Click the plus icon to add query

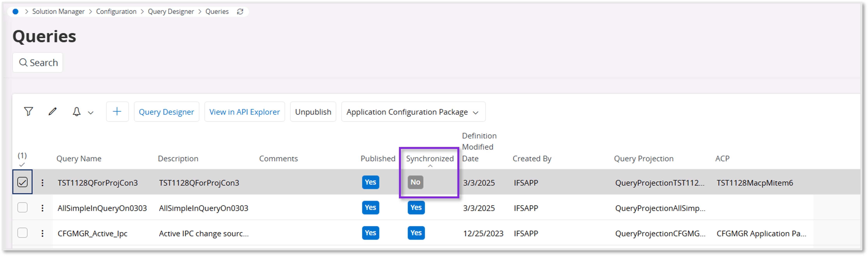pos(117,112)
